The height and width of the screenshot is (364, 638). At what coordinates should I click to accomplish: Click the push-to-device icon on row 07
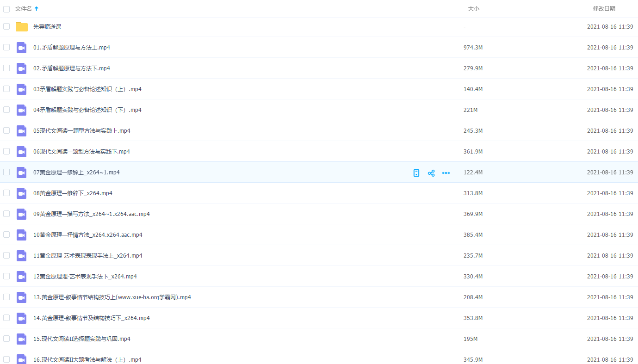tap(416, 173)
